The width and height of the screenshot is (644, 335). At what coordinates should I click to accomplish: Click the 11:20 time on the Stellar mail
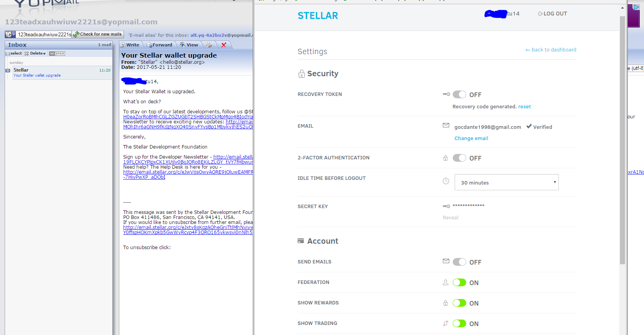click(x=105, y=70)
